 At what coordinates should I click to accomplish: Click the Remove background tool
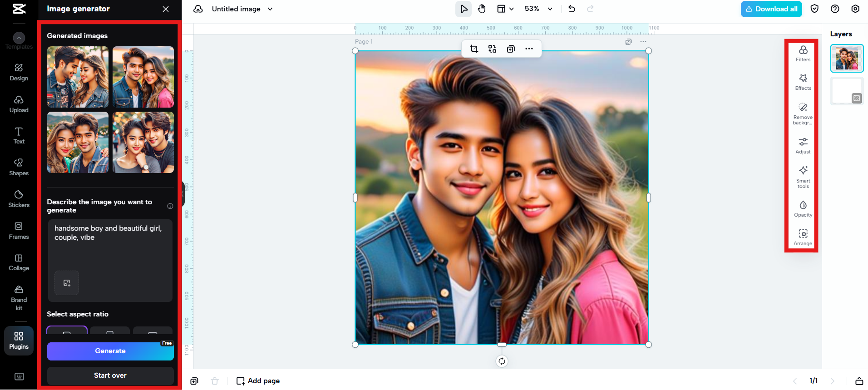point(803,113)
